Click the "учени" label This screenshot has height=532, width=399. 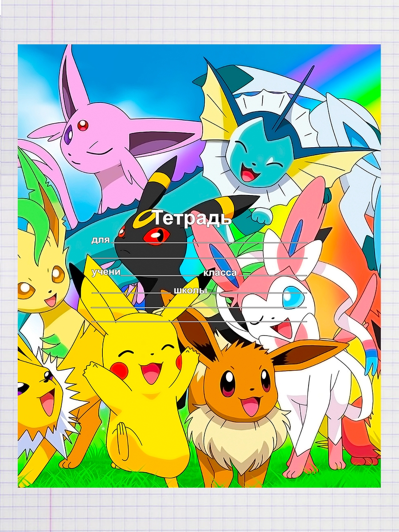point(106,272)
